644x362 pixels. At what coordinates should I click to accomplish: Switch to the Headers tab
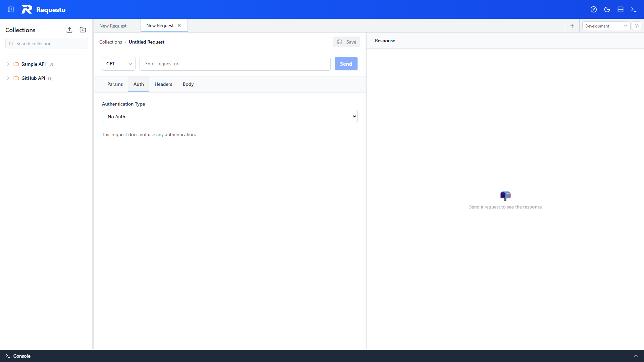point(163,84)
